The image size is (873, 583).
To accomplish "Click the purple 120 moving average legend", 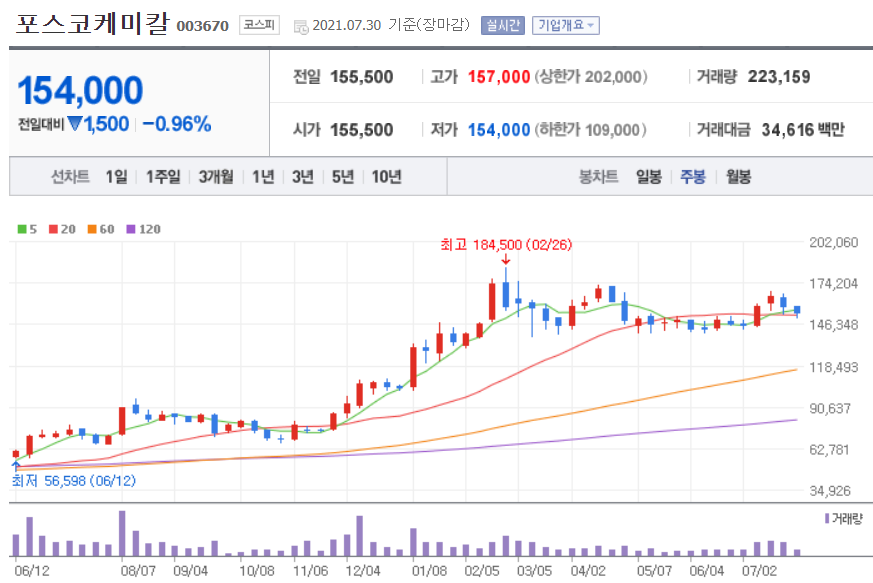I will tap(144, 229).
